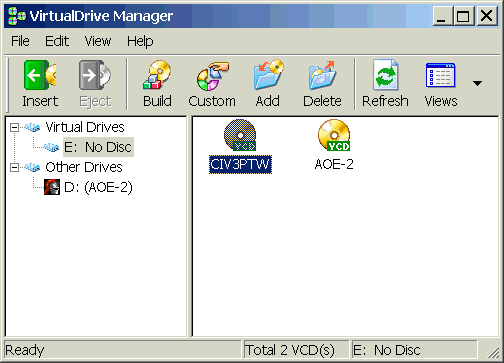Close the VirtualDrive Manager window
Image resolution: width=504 pixels, height=363 pixels.
click(487, 16)
